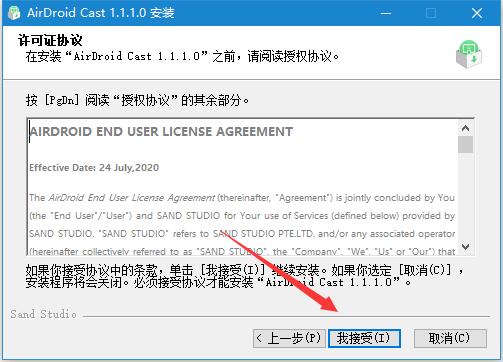Screen dimensions: 503x362
Task: Minimize the installer window
Action: point(386,13)
